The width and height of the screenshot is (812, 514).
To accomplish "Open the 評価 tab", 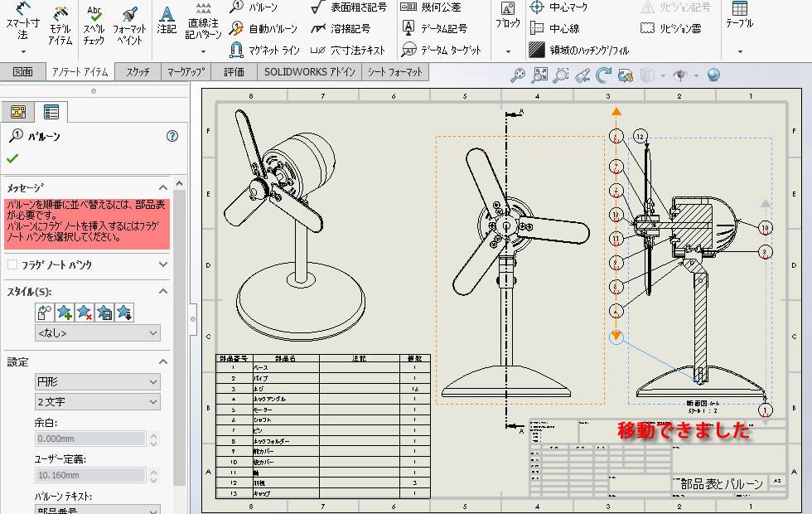I will (x=234, y=72).
